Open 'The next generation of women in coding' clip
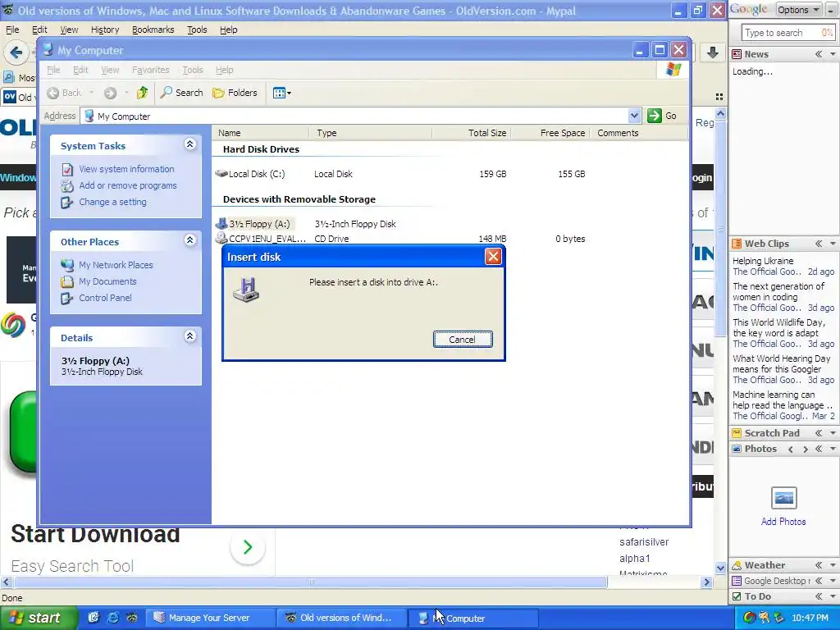This screenshot has width=840, height=630. [x=778, y=291]
